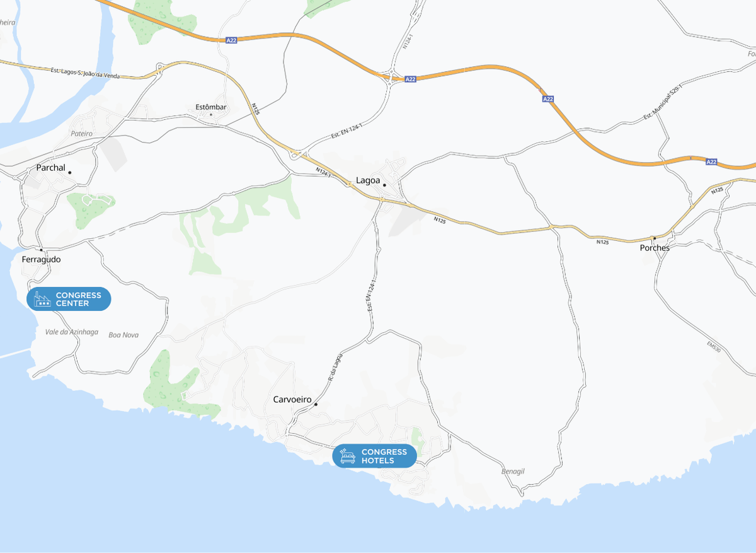Image resolution: width=756 pixels, height=553 pixels.
Task: Click the Congress Center factory icon
Action: tap(42, 300)
